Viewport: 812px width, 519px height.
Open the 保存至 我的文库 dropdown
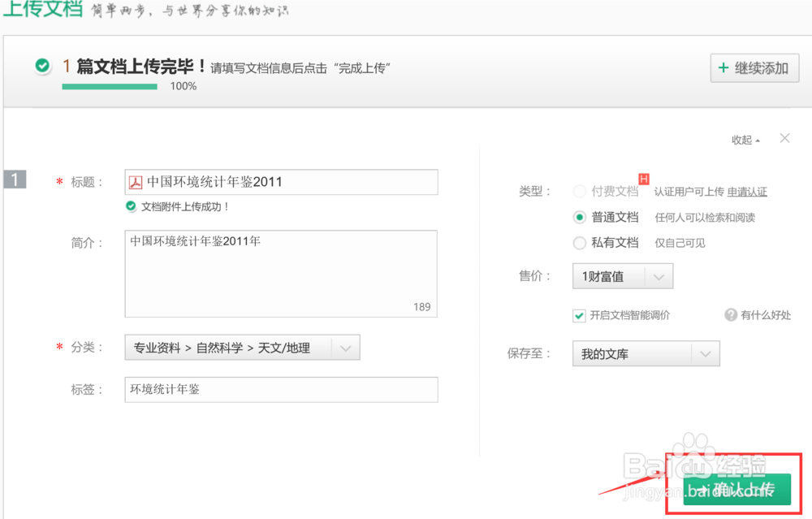(646, 354)
